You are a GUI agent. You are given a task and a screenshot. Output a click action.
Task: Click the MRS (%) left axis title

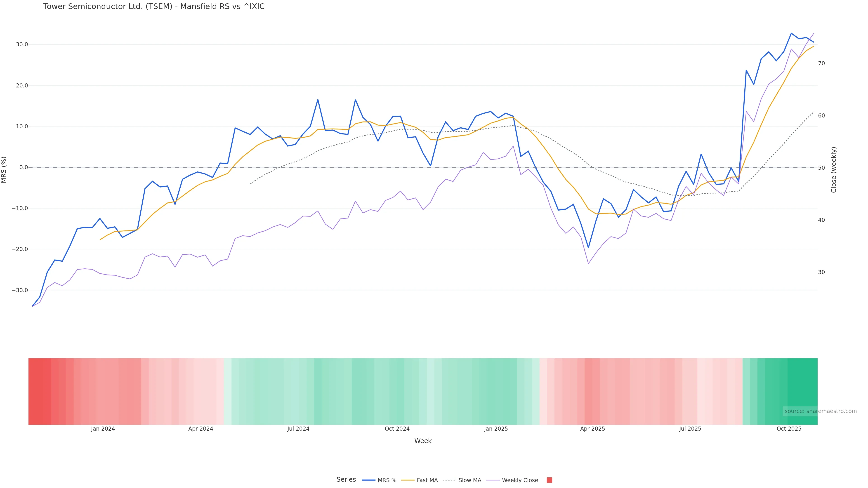click(x=4, y=170)
